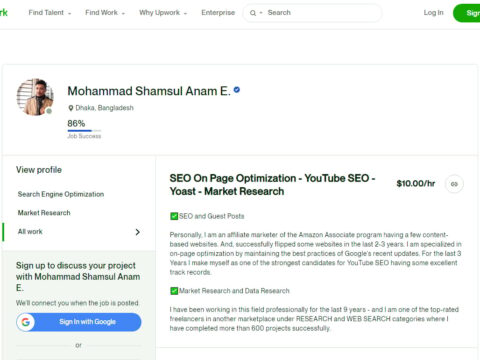
Task: Click the online status dot on avatar
Action: (49, 111)
